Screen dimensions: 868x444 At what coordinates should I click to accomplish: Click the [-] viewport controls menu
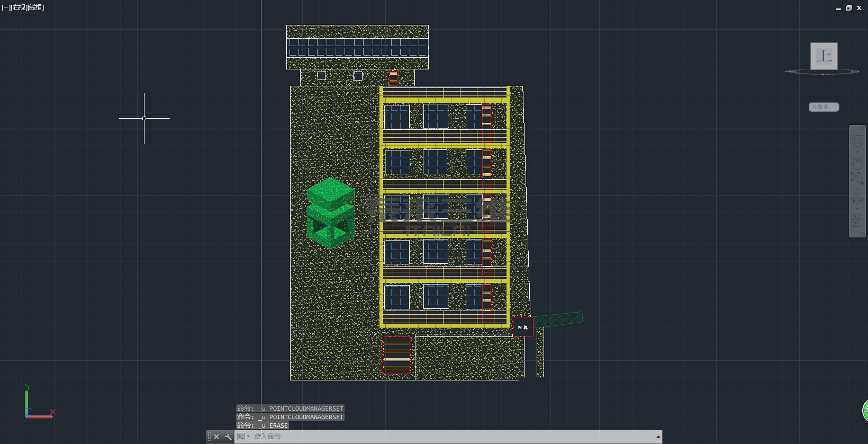[x=5, y=7]
